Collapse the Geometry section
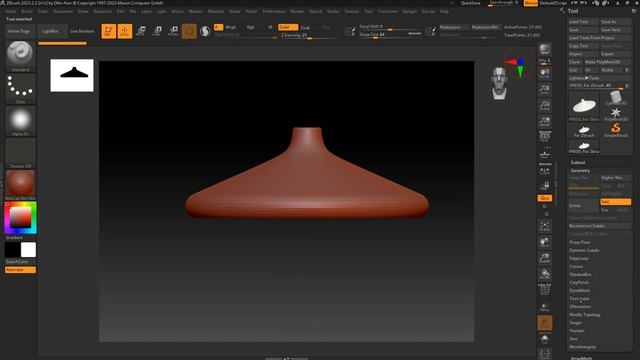This screenshot has height=360, width=640. click(580, 171)
